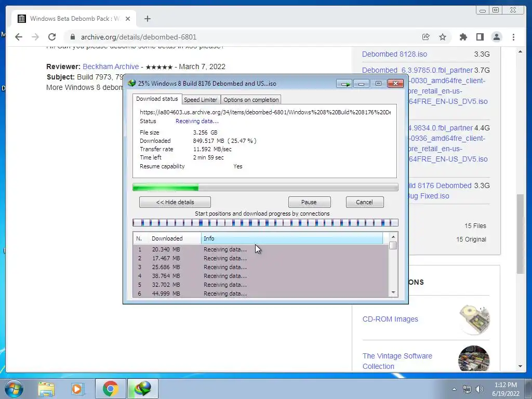This screenshot has width=532, height=399.
Task: Click the Chrome forward arrow
Action: pos(35,37)
